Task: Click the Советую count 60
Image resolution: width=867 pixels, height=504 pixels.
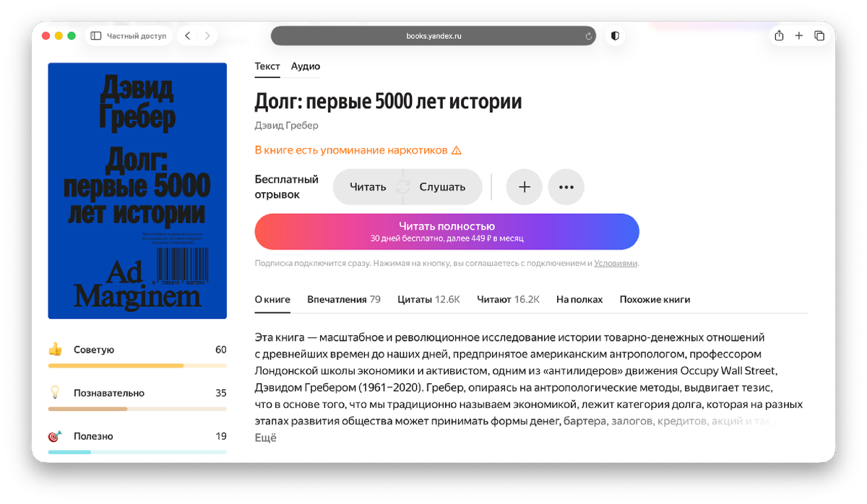Action: [221, 349]
